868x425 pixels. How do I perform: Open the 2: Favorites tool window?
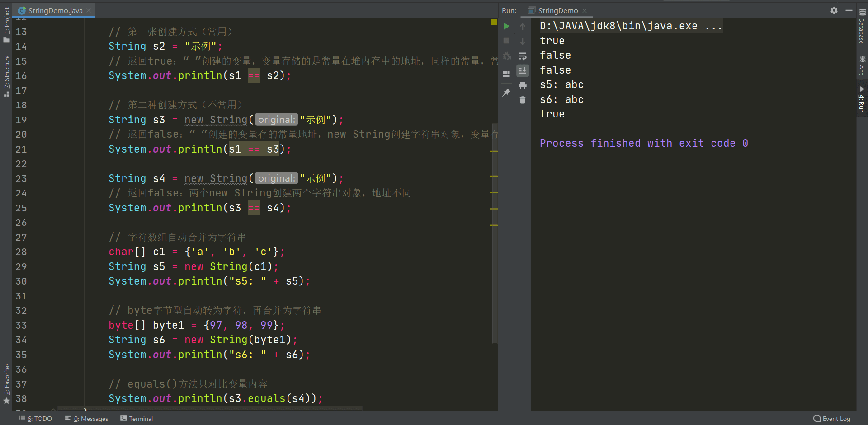pos(6,384)
